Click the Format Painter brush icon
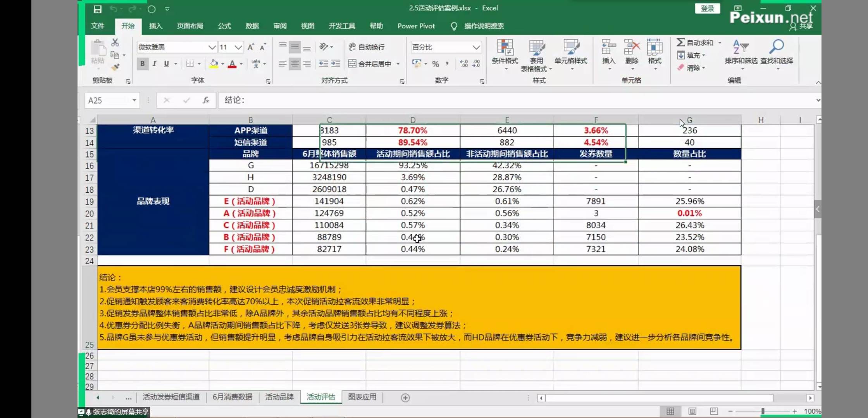 pos(115,67)
